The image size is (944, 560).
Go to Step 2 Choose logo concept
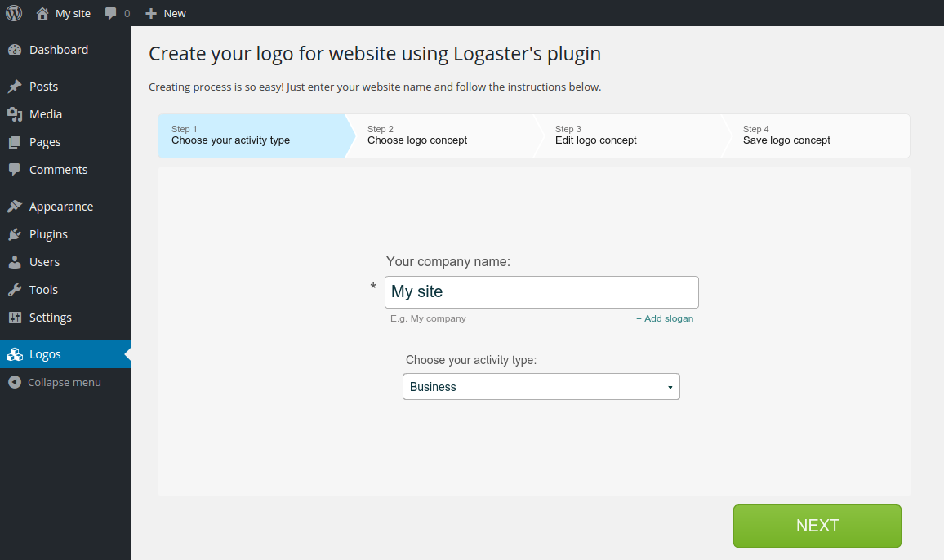tap(417, 136)
